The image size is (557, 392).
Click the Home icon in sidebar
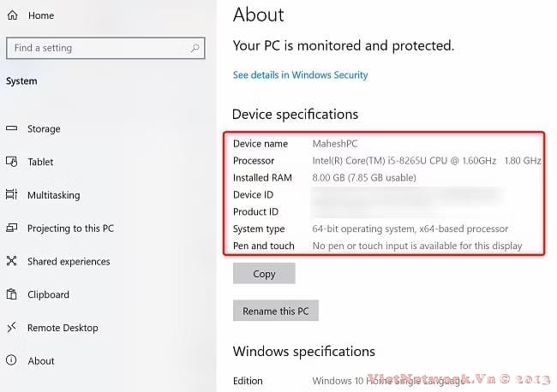tap(12, 15)
